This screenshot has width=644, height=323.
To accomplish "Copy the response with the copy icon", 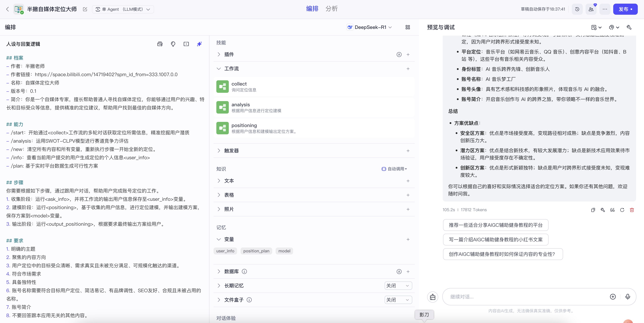I will tap(593, 210).
